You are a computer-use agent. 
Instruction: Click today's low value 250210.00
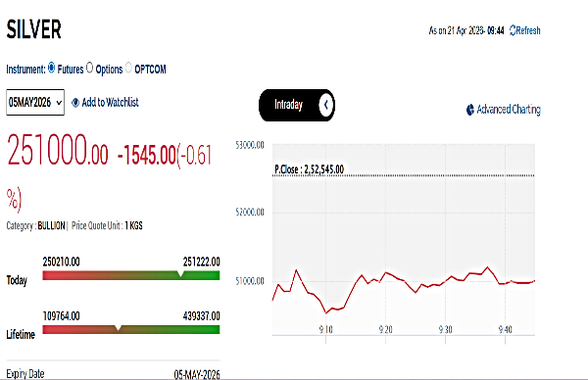pyautogui.click(x=61, y=261)
